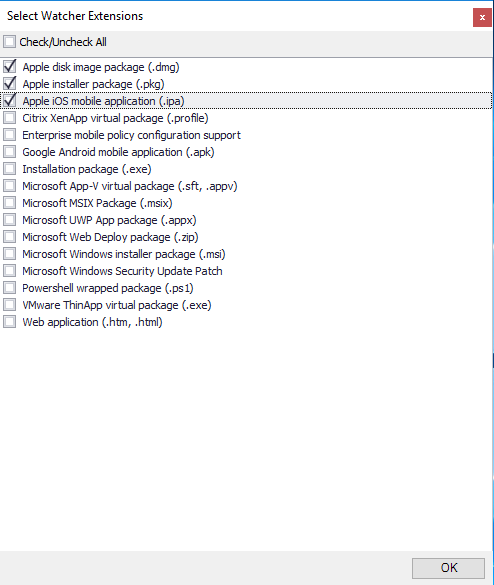Enable Web application (.htm, .html) checkbox
This screenshot has width=494, height=585.
[x=9, y=322]
